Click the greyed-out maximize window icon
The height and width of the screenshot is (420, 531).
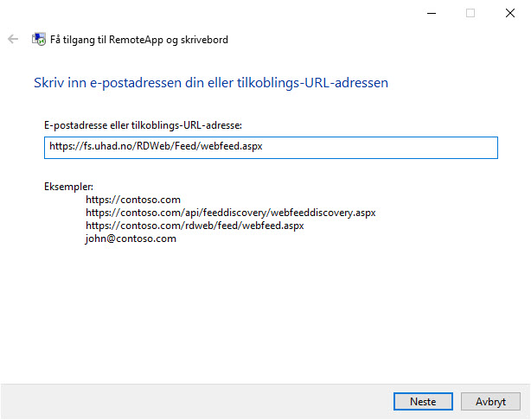tap(470, 13)
